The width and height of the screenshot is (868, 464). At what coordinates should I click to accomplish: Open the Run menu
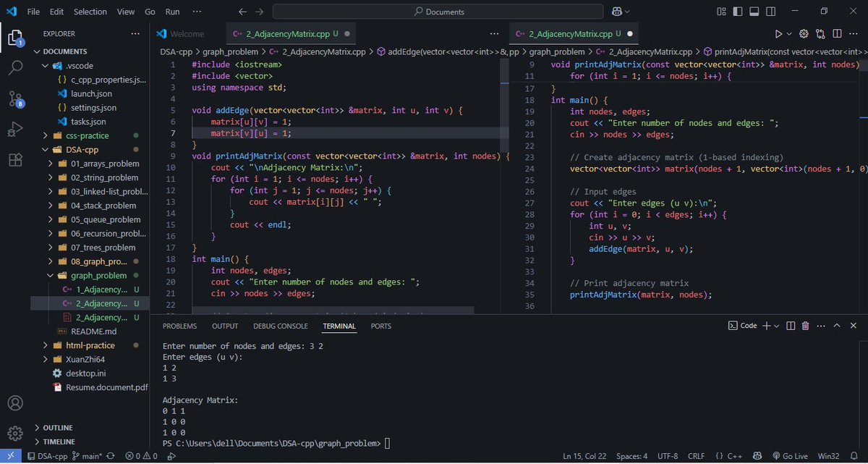click(x=172, y=12)
